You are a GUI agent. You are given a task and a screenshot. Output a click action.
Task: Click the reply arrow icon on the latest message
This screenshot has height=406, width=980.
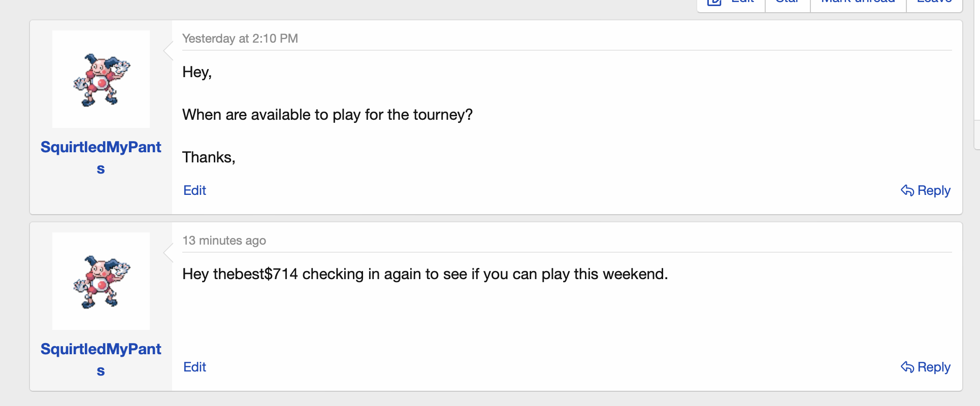[x=907, y=367]
